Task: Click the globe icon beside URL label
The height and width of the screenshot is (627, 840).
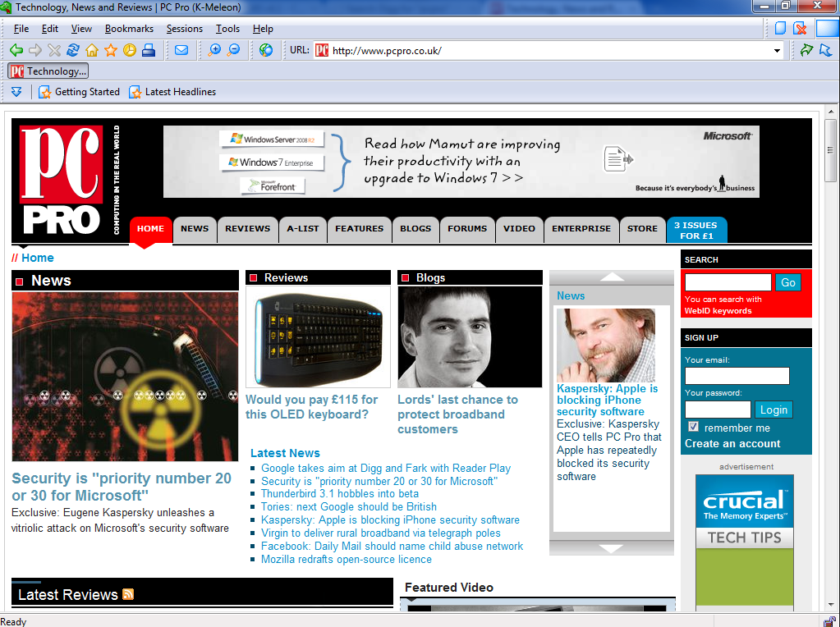Action: click(266, 50)
